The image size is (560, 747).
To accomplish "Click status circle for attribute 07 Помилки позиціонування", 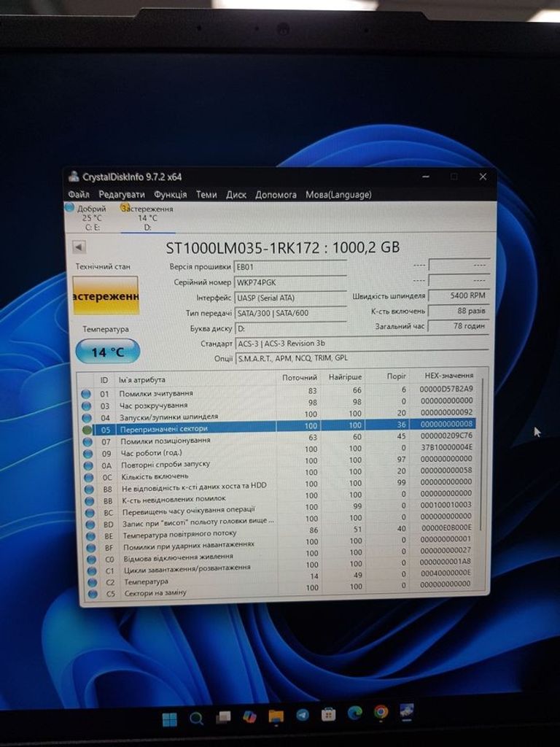I will [87, 441].
